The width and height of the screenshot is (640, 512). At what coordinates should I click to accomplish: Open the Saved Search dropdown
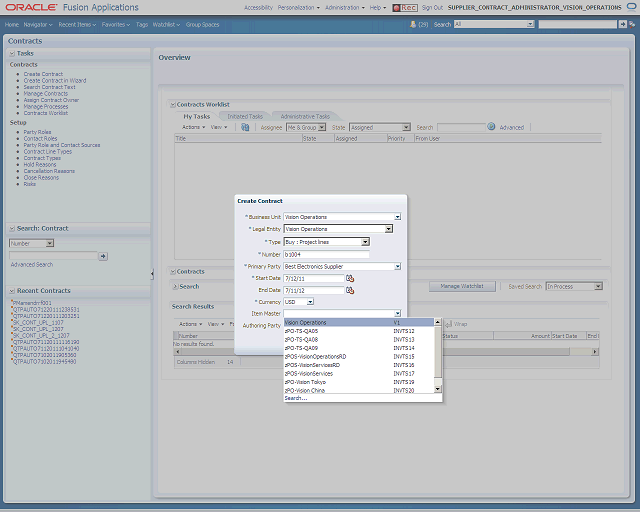pos(598,287)
